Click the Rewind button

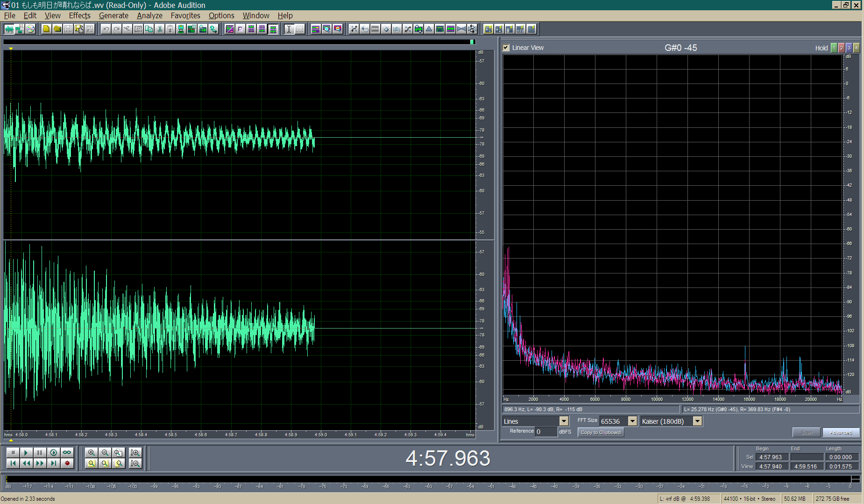26,463
